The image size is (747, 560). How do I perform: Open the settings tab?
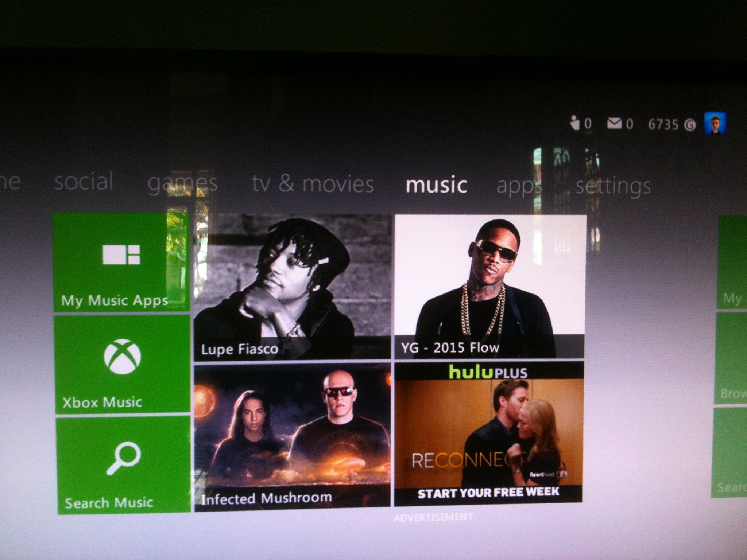coord(613,187)
